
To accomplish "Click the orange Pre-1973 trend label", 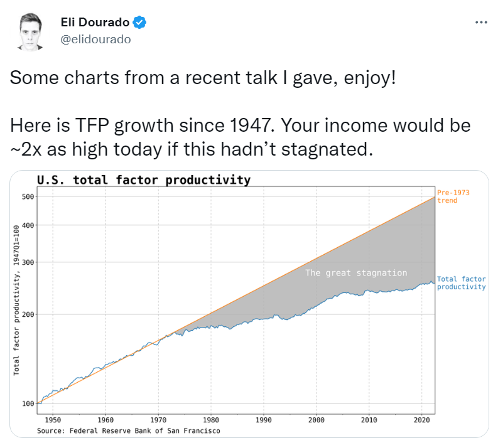I will (x=454, y=196).
